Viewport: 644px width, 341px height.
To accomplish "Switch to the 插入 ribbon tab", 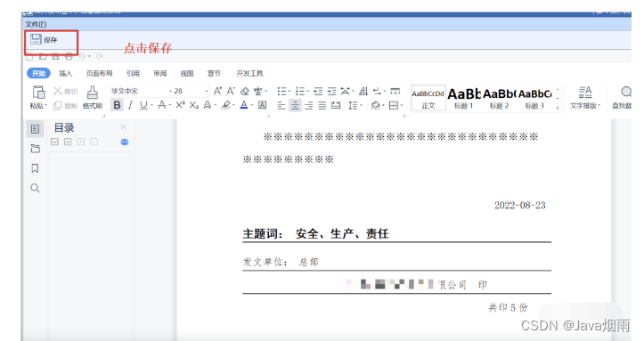I will point(65,73).
